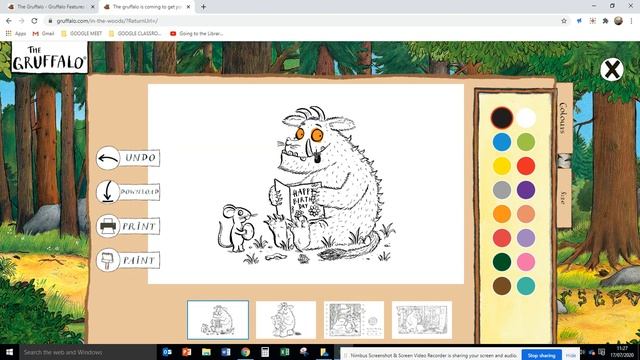640x360 pixels.
Task: Choose the bright red colour swatch
Action: 526,166
